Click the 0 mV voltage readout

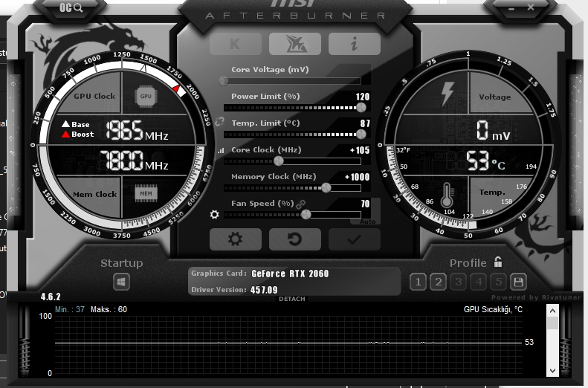(x=493, y=131)
